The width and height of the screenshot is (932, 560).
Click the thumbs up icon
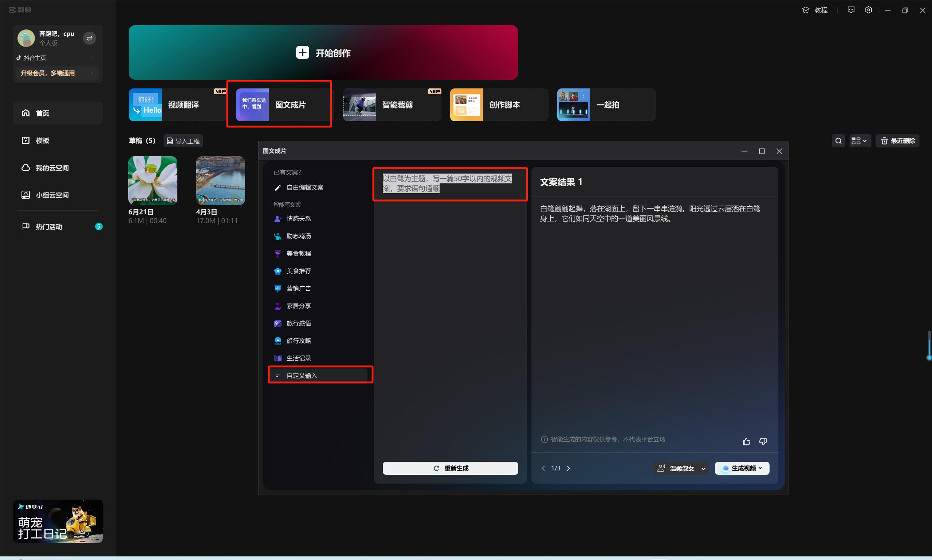click(x=746, y=441)
